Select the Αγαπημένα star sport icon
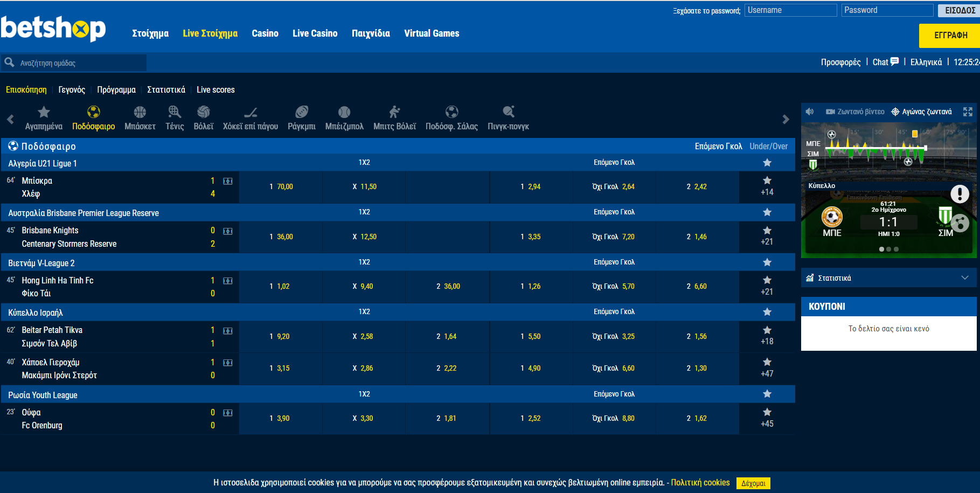Screen dimensions: 980x493 [x=44, y=112]
